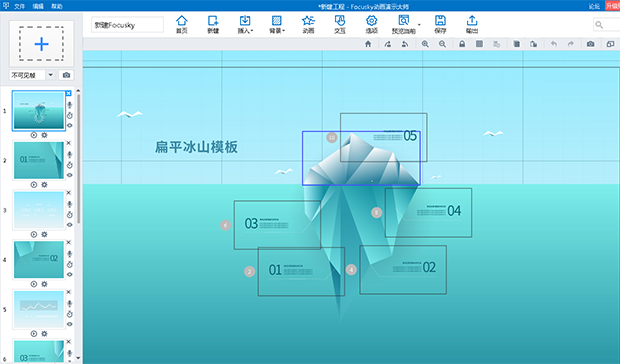Click the slide panel vertical scrollbar
Screen dimensions: 620x364
pyautogui.click(x=78, y=158)
